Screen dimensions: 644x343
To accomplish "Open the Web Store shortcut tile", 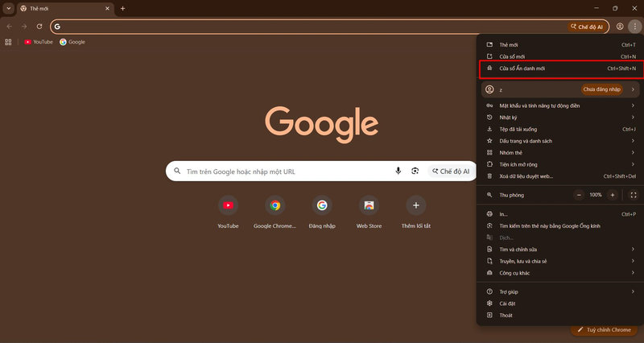I will point(369,213).
